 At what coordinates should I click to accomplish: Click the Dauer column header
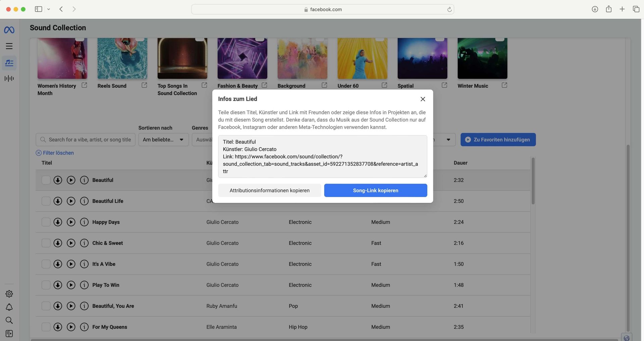[460, 163]
